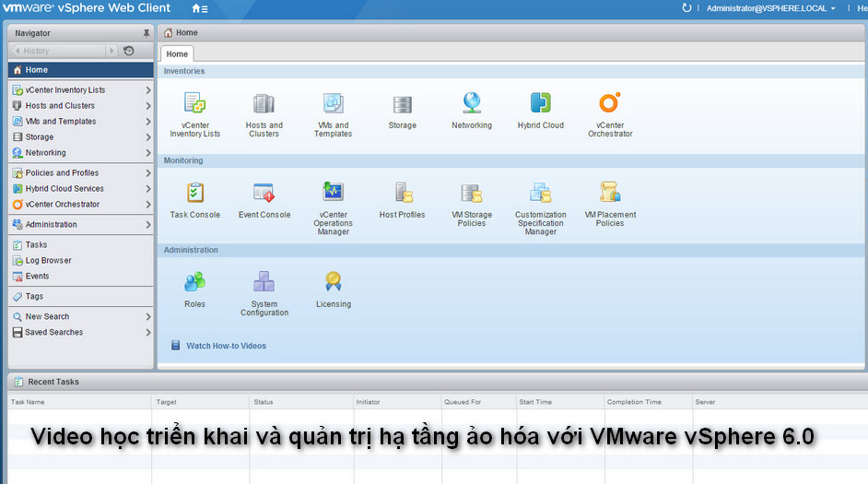Screen dimensions: 868x484
Task: Open System Configuration icon
Action: coord(264,282)
